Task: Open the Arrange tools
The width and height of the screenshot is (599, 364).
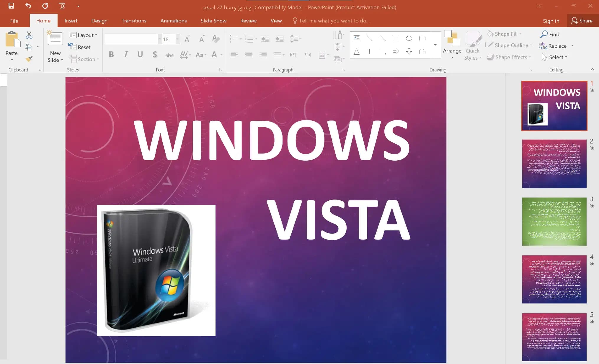Action: (452, 45)
